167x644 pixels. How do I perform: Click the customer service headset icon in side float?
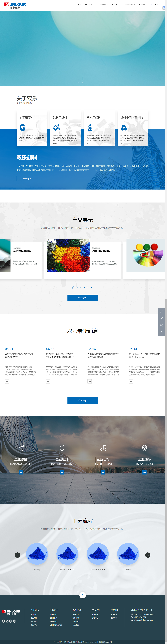[x=162, y=312]
